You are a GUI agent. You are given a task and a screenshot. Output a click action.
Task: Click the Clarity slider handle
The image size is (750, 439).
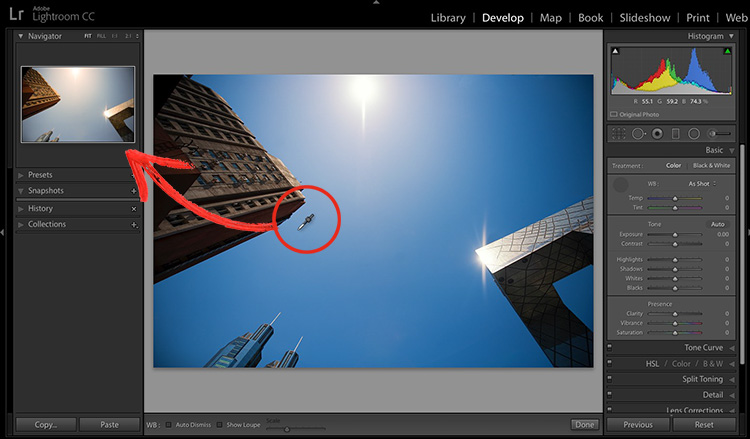tap(675, 314)
